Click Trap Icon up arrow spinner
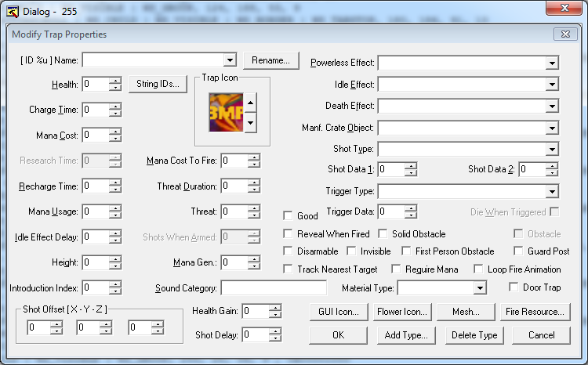 click(251, 103)
